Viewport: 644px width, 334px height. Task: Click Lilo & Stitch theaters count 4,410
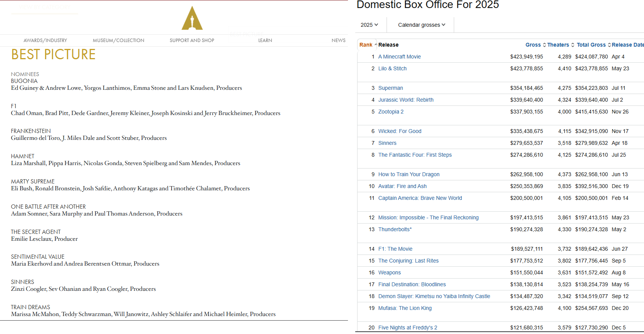point(564,68)
